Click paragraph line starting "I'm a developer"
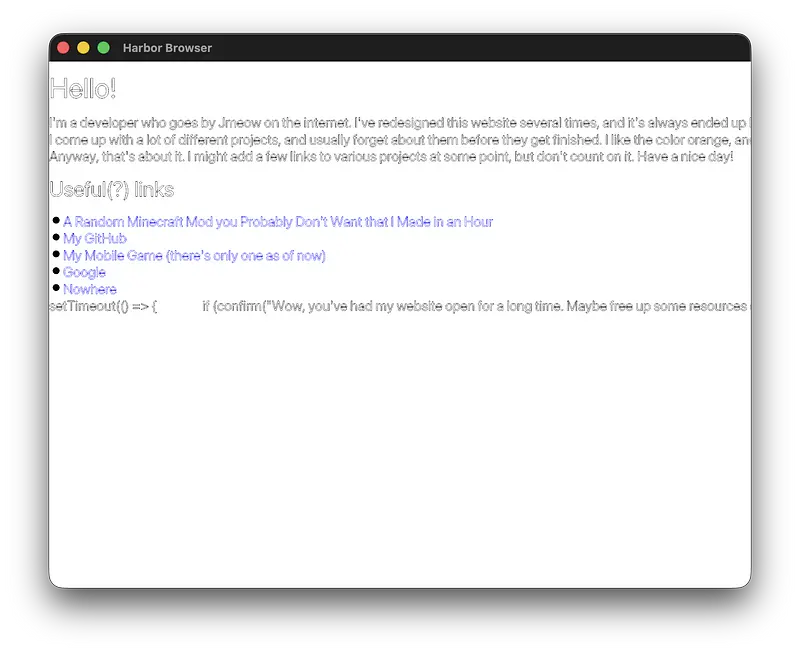This screenshot has width=800, height=653. click(x=400, y=123)
